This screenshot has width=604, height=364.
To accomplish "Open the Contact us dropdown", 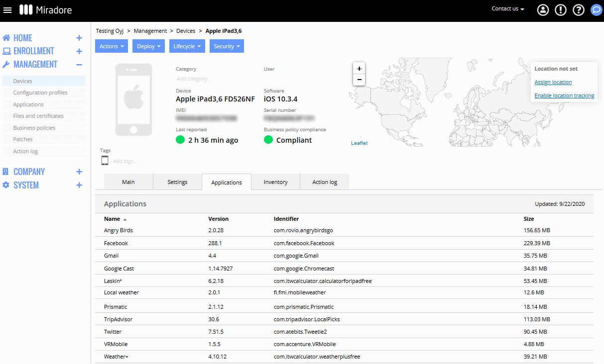I will click(x=508, y=8).
